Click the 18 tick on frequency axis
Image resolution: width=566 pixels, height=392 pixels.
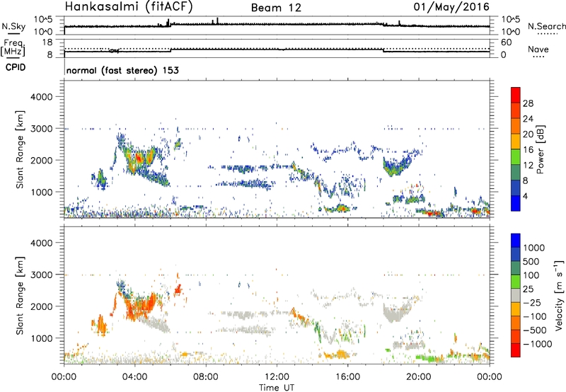pyautogui.click(x=47, y=42)
